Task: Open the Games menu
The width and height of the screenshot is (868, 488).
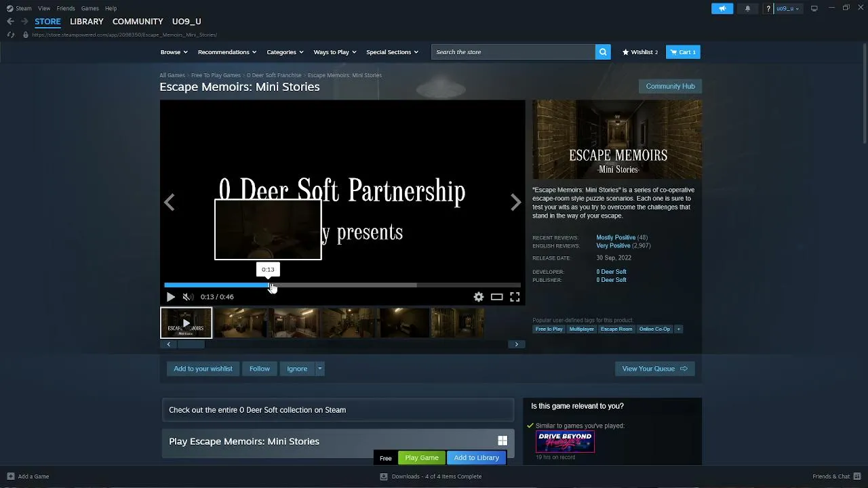Action: [90, 8]
